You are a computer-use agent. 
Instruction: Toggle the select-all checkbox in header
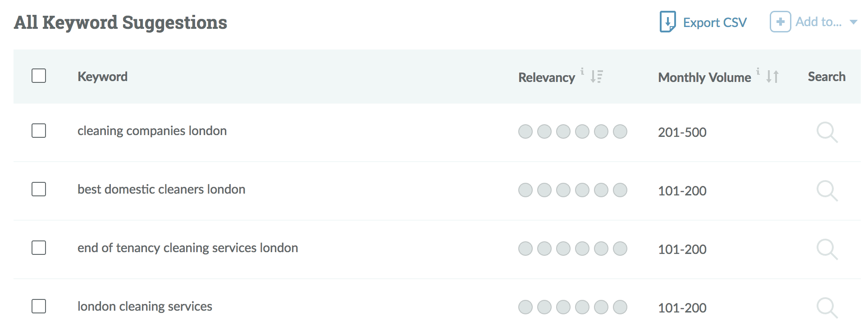(x=39, y=76)
